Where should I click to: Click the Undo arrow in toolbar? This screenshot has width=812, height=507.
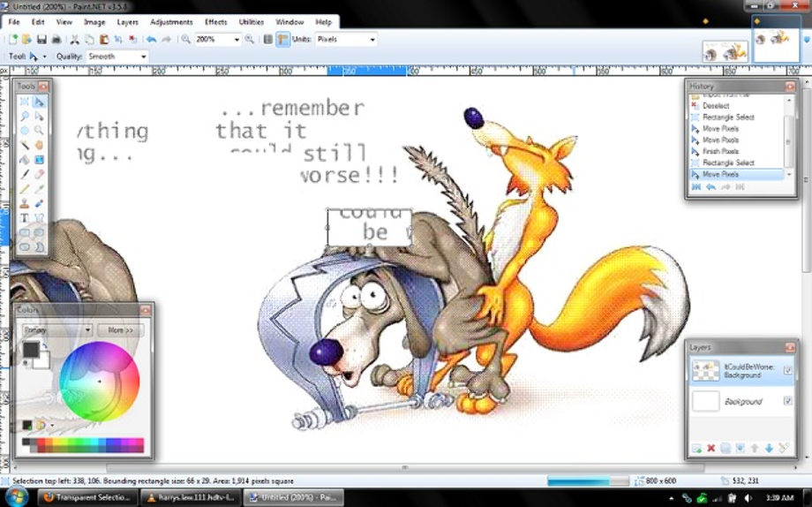click(x=151, y=39)
